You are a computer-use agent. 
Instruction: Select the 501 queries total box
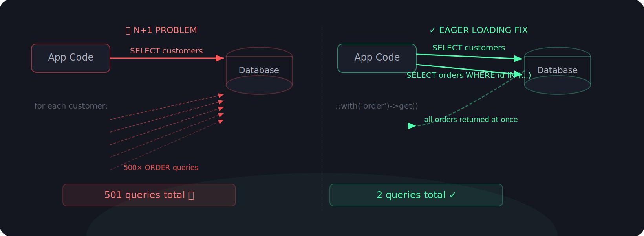point(149,195)
